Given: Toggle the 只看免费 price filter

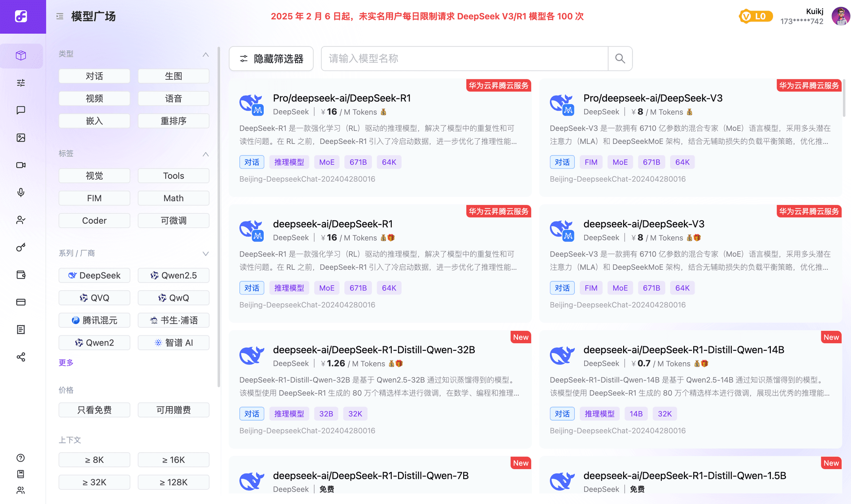Looking at the screenshot, I should coord(94,410).
